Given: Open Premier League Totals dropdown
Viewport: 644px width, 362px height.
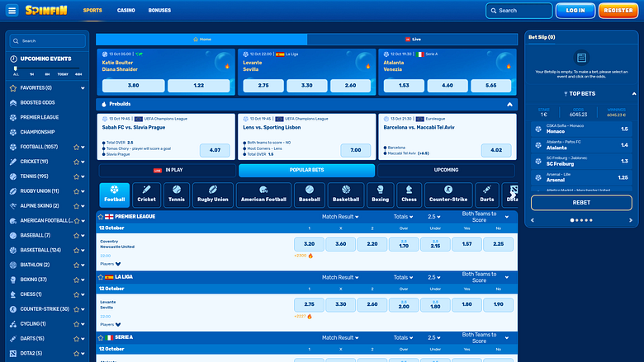Looking at the screenshot, I should pos(403,217).
